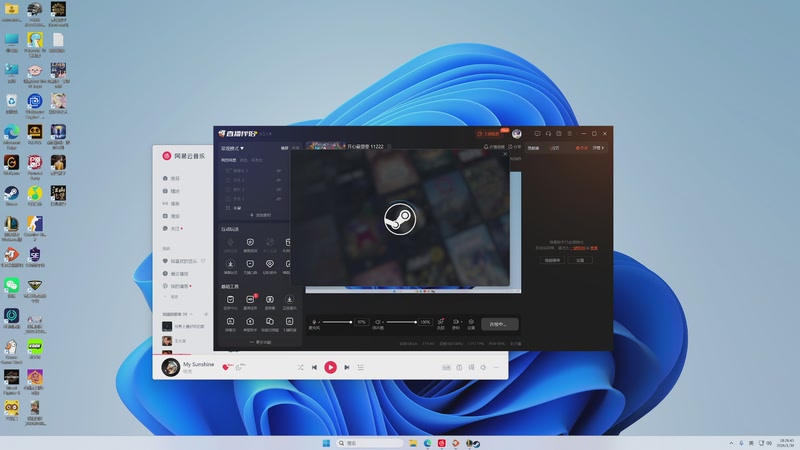800x450 pixels.
Task: Open the 基础工具 icon with red badge
Action: [x=250, y=299]
